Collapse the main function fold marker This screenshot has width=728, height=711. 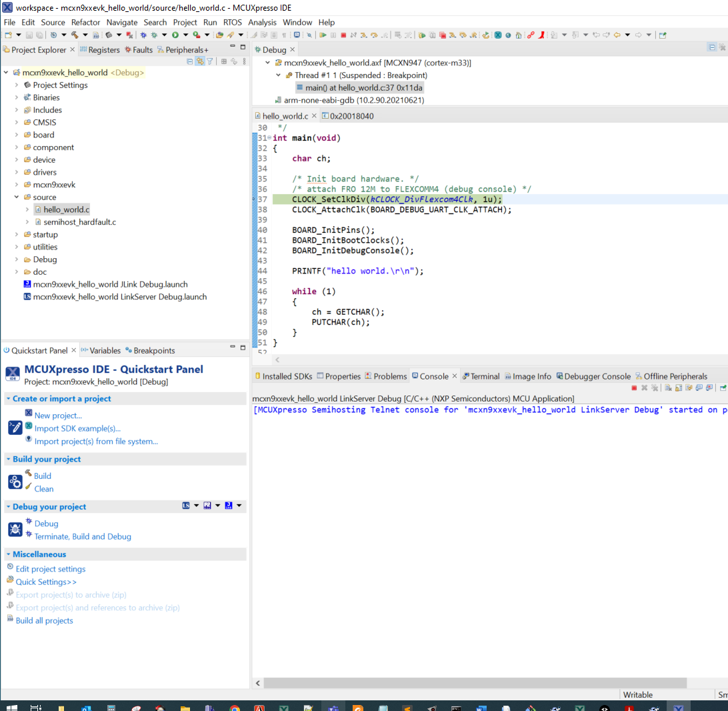coord(269,138)
